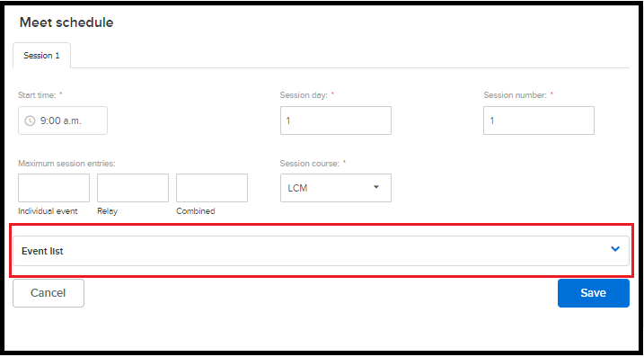The width and height of the screenshot is (644, 357).
Task: Select the Combined maximum entries box
Action: (x=212, y=188)
